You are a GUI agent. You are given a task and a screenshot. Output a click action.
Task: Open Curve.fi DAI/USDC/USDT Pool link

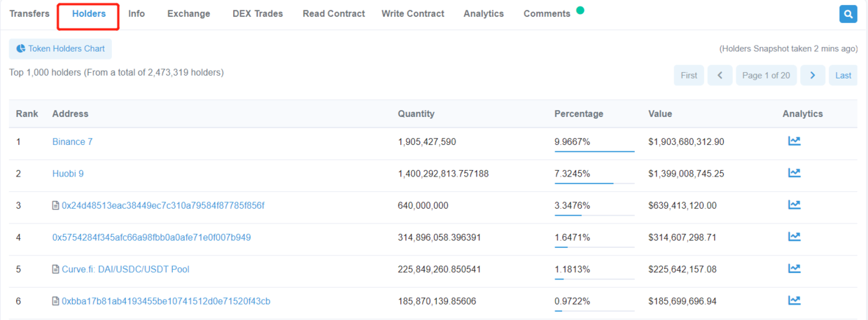(x=125, y=270)
